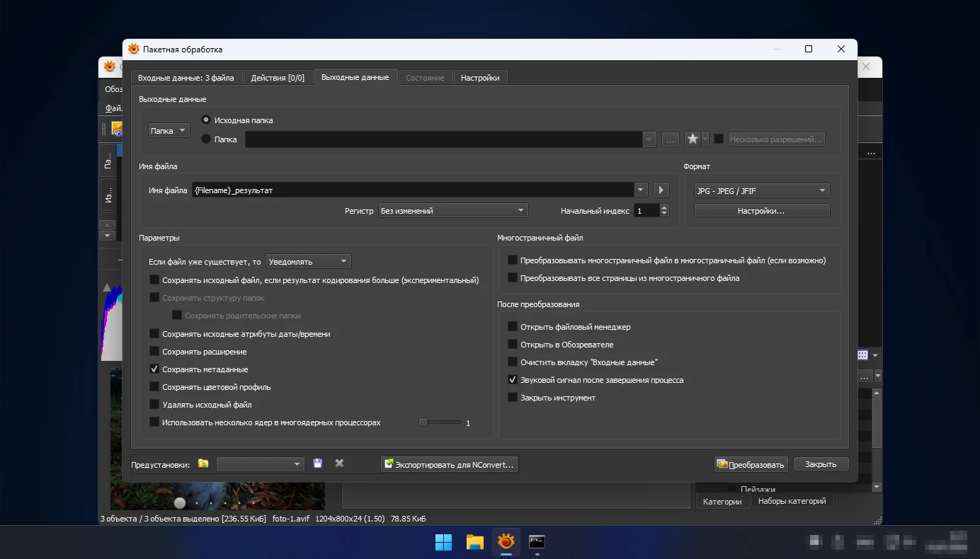Open favorites star button for output folder
The image size is (980, 559).
[x=693, y=139]
